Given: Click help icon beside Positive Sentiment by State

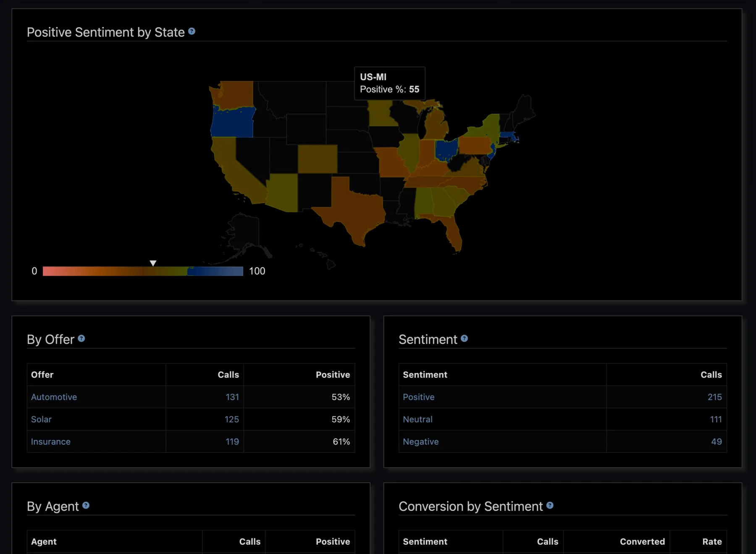Looking at the screenshot, I should pos(192,31).
